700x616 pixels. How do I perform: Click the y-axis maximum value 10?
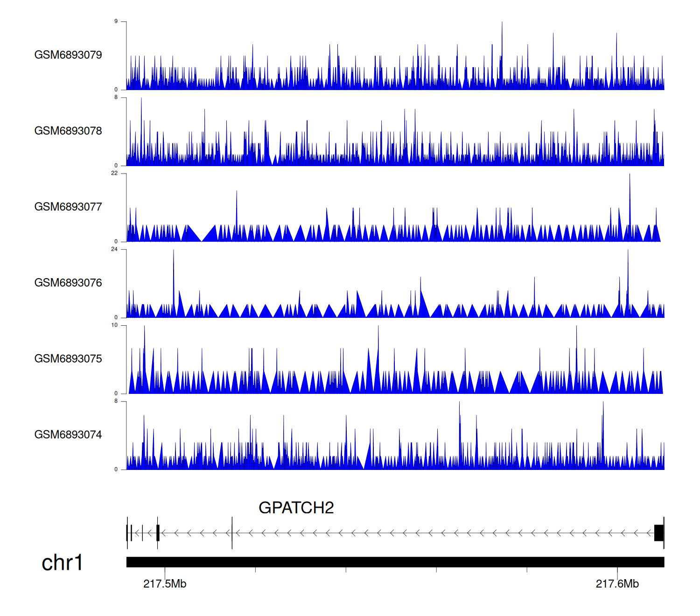pyautogui.click(x=114, y=325)
